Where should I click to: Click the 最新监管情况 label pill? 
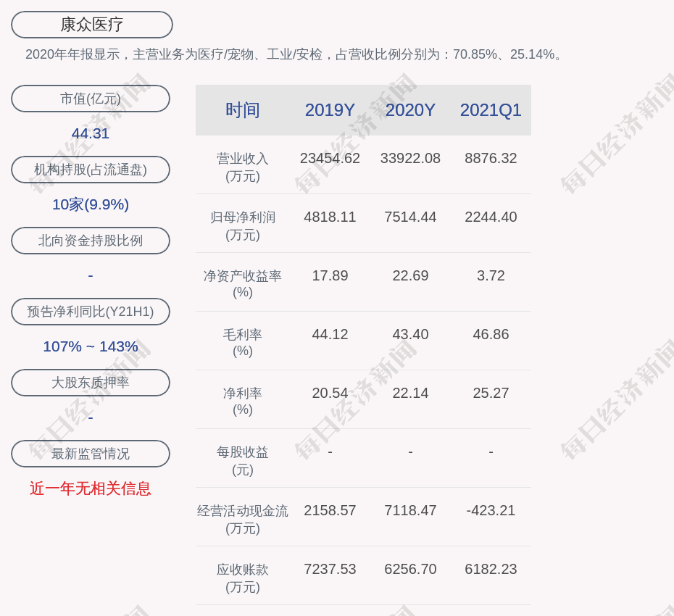tap(91, 454)
